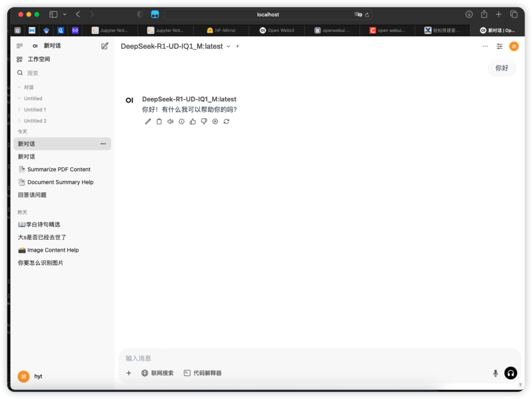Click the localhost address bar
532x399 pixels.
(x=267, y=15)
